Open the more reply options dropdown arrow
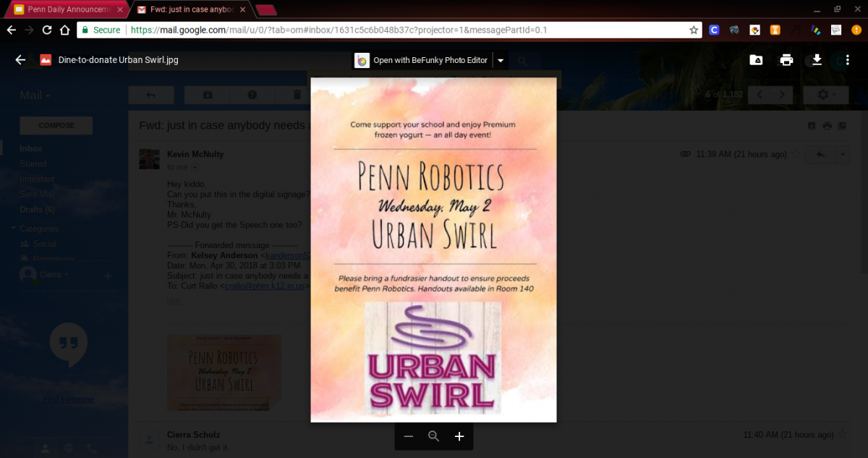 tap(842, 154)
